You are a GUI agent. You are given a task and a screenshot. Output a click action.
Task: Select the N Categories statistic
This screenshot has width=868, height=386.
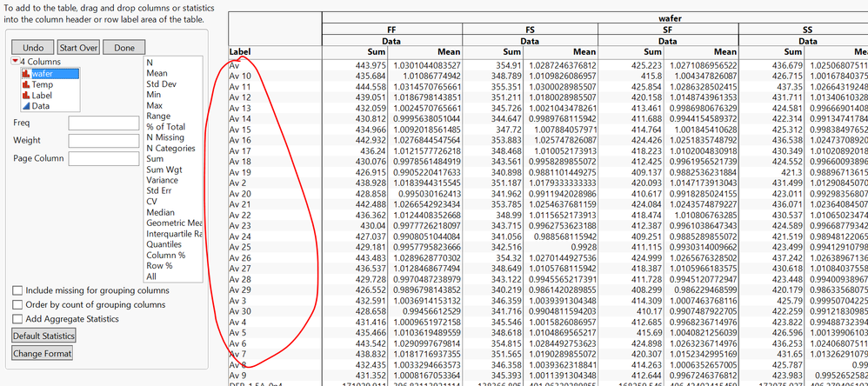170,148
